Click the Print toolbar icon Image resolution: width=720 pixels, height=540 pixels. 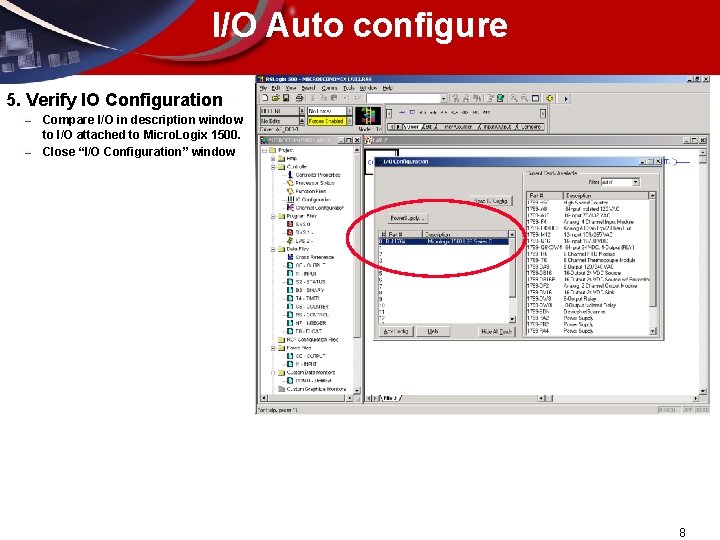(x=299, y=98)
